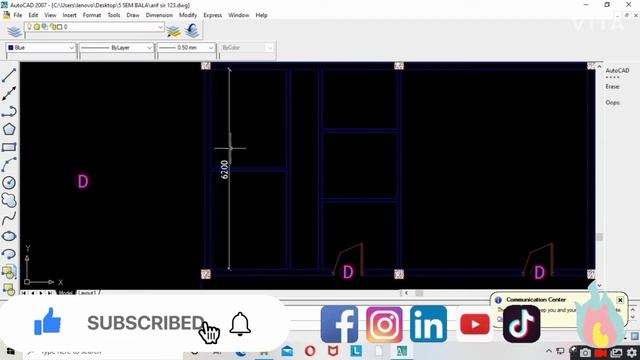Open the Express menu
This screenshot has height=360, width=640.
[x=213, y=15]
